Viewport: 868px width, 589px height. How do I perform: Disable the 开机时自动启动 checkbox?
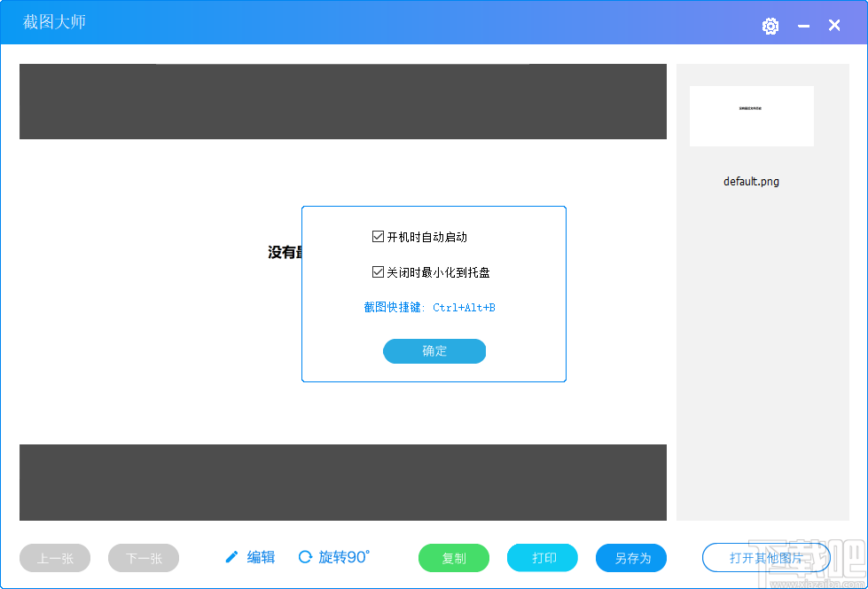click(379, 236)
